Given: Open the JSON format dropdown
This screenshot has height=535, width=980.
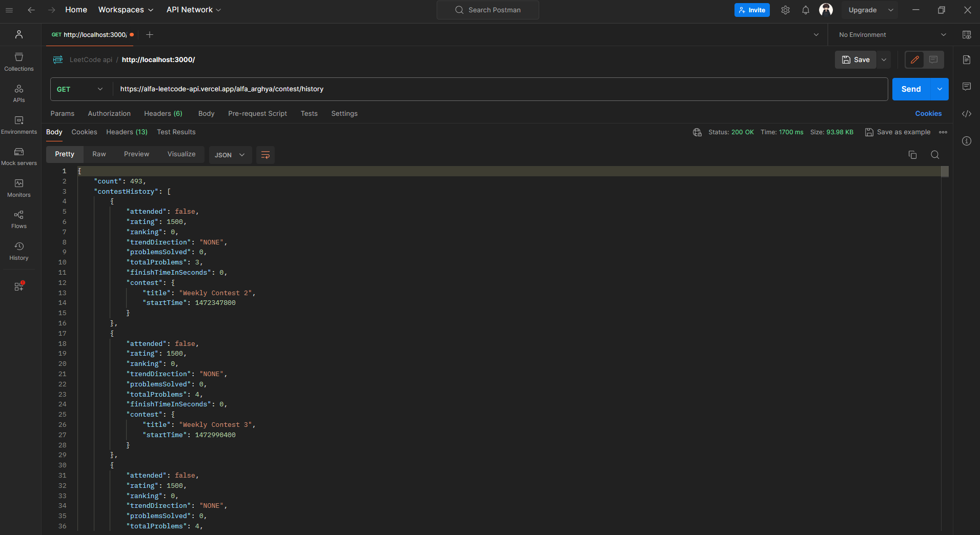Looking at the screenshot, I should (x=230, y=155).
